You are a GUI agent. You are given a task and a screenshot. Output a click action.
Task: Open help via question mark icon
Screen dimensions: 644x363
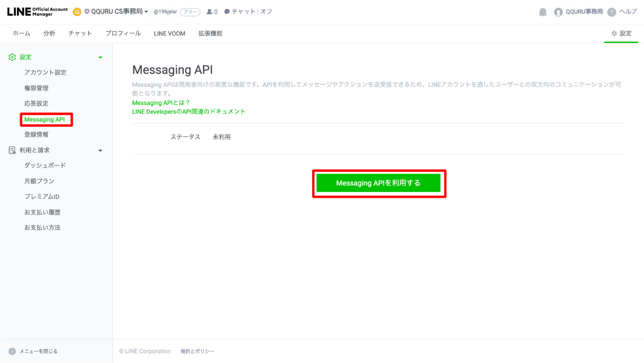coord(611,12)
